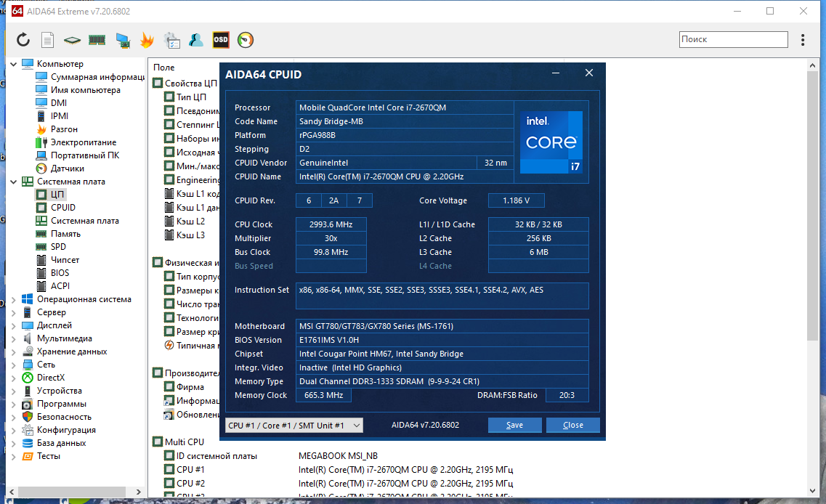Viewport: 826px width, 504px height.
Task: Open the CPU core selector dropdown
Action: pos(294,426)
